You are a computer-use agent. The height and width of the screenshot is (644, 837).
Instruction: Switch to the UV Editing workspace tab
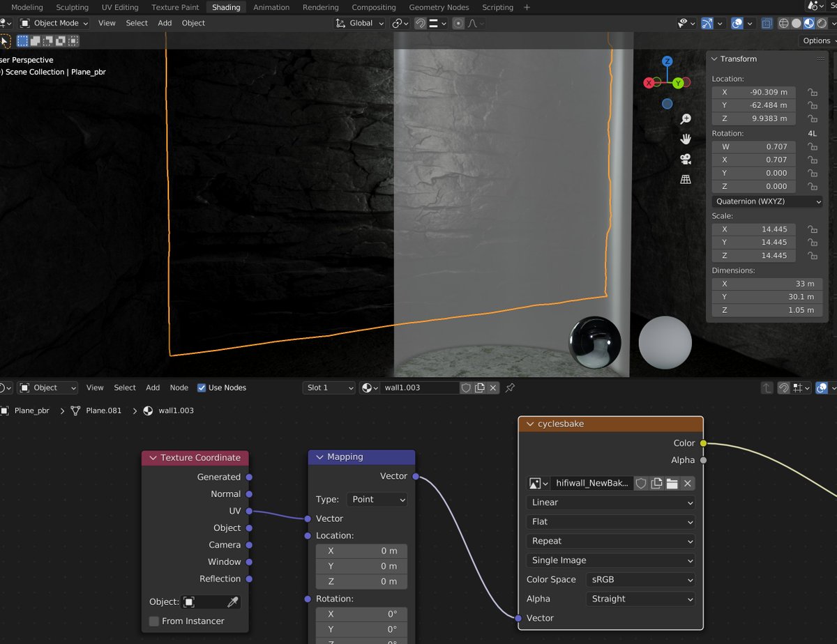[x=120, y=7]
